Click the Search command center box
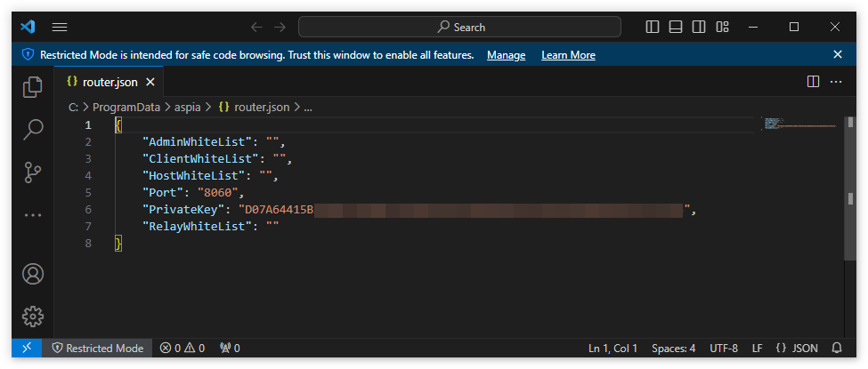The image size is (868, 369). point(459,27)
